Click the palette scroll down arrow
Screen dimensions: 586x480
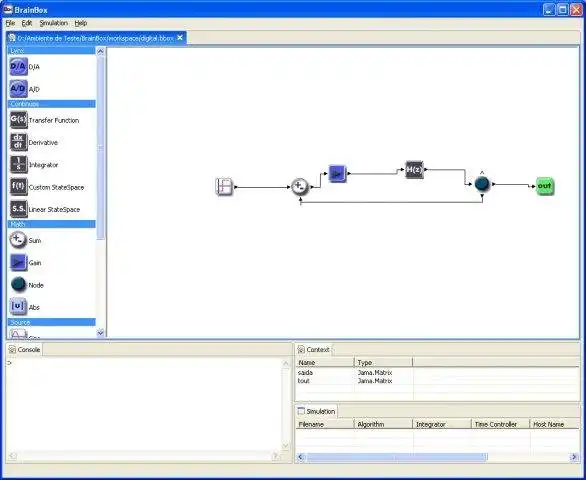tap(100, 332)
